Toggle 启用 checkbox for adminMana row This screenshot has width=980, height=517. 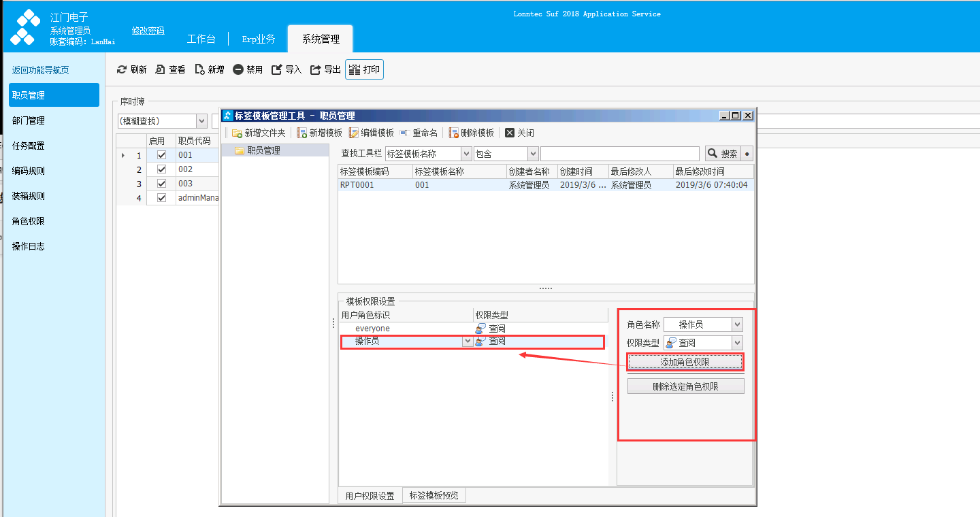pos(161,198)
